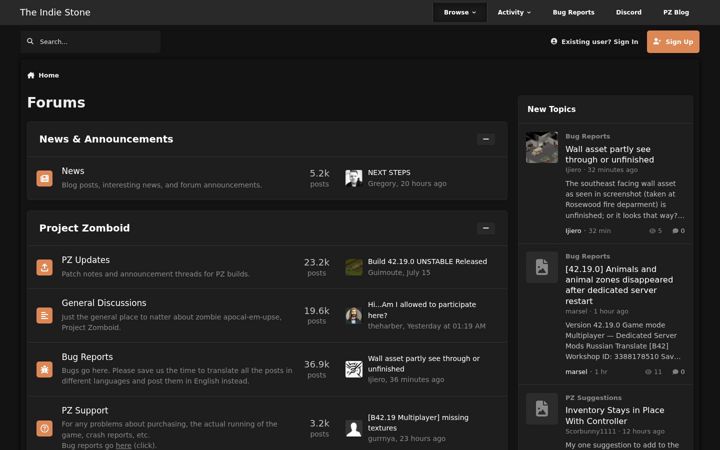Image resolution: width=720 pixels, height=450 pixels.
Task: Open Build 42.19.0 UNSTABLE Released post
Action: pyautogui.click(x=427, y=261)
